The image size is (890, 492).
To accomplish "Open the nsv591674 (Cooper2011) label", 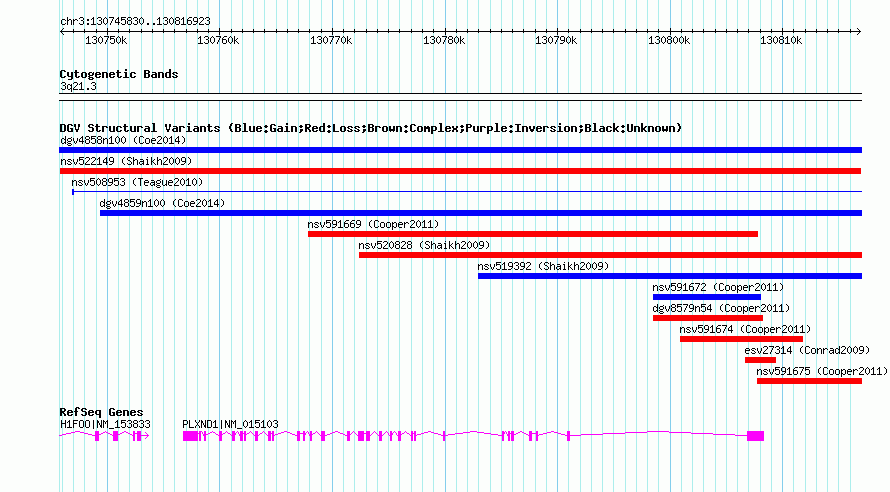I will pos(745,329).
